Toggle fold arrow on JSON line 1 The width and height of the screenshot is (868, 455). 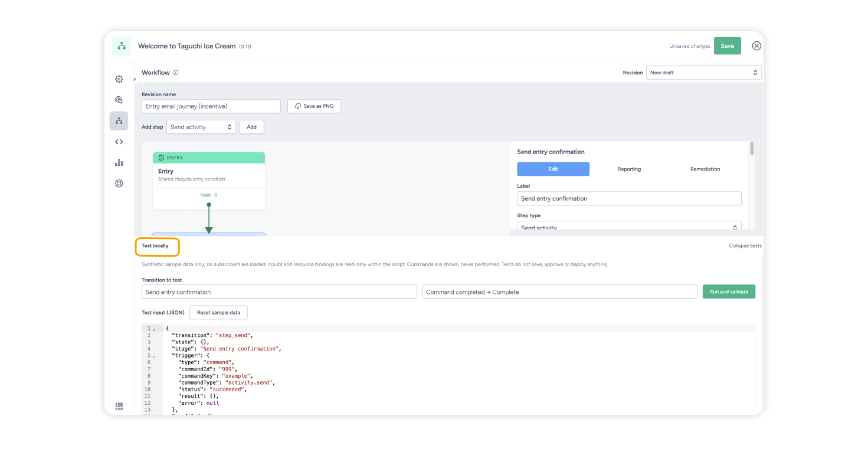point(154,329)
